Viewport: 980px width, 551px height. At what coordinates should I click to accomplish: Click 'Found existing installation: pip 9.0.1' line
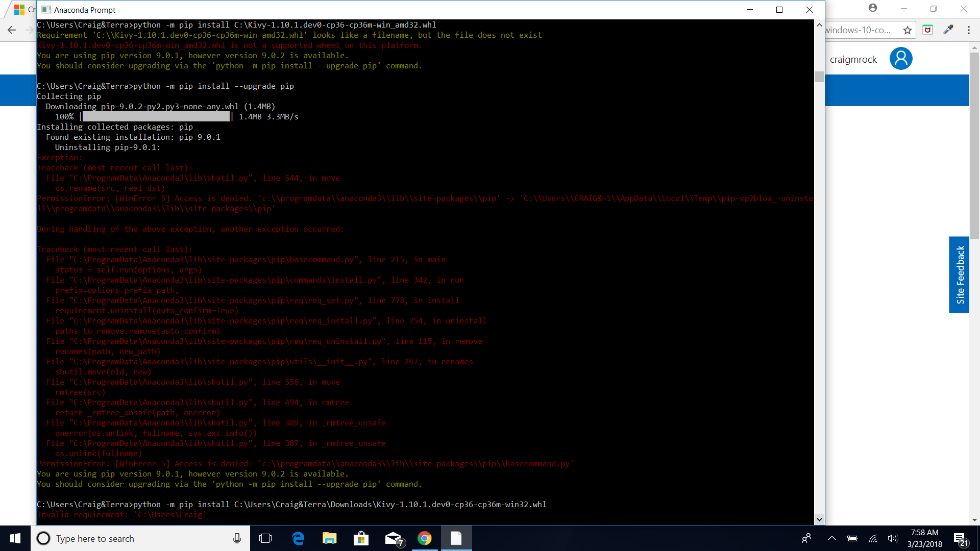point(133,137)
